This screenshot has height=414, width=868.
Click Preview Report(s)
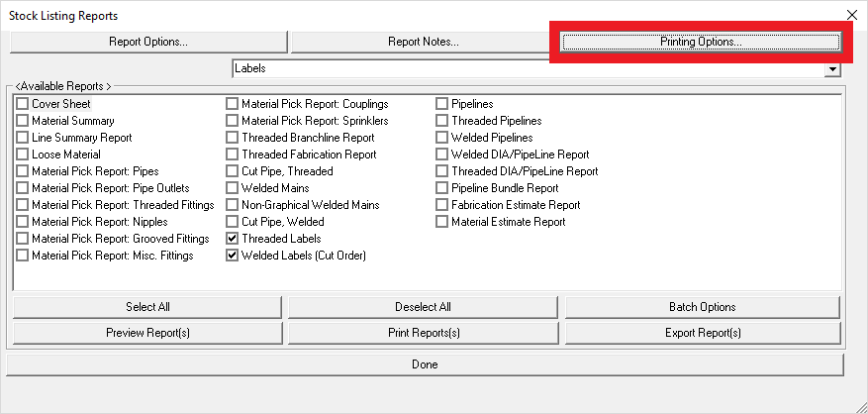(147, 333)
